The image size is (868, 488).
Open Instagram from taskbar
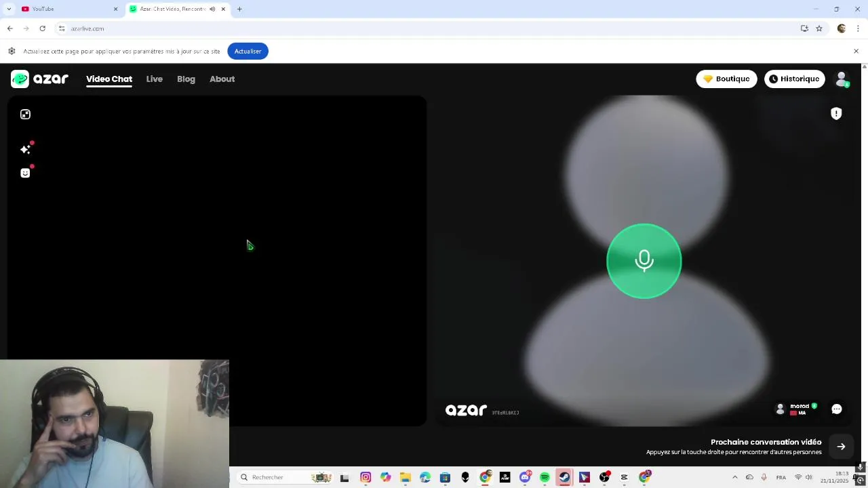[x=366, y=477]
